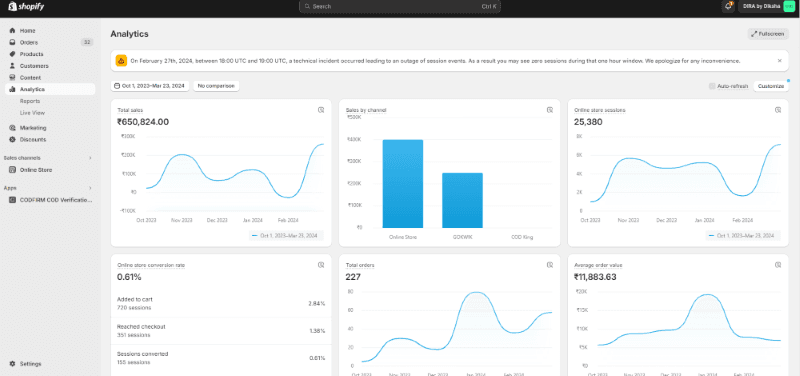Open the Total sales report icon
This screenshot has width=800, height=376.
pyautogui.click(x=321, y=110)
